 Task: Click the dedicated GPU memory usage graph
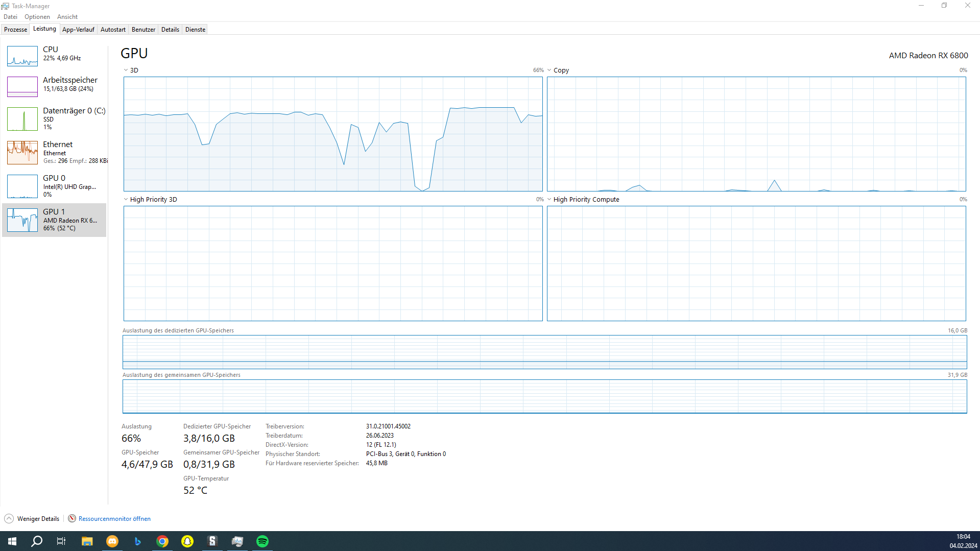tap(544, 352)
